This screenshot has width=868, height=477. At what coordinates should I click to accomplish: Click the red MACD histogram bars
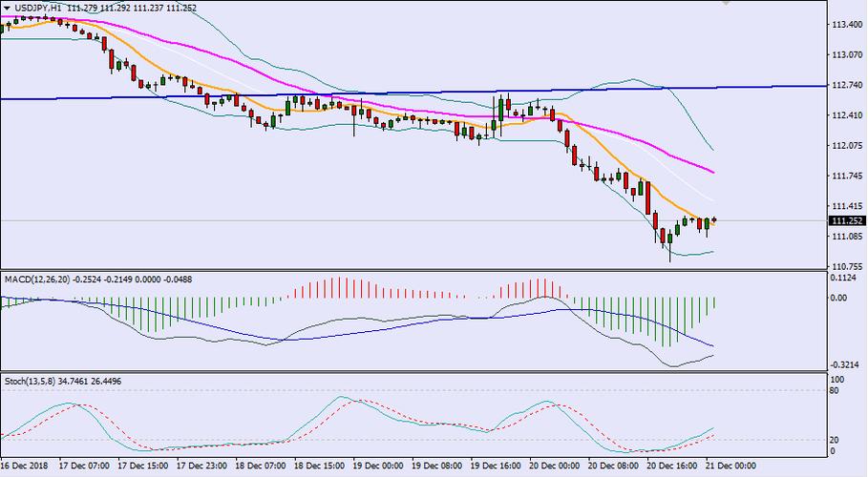click(339, 288)
